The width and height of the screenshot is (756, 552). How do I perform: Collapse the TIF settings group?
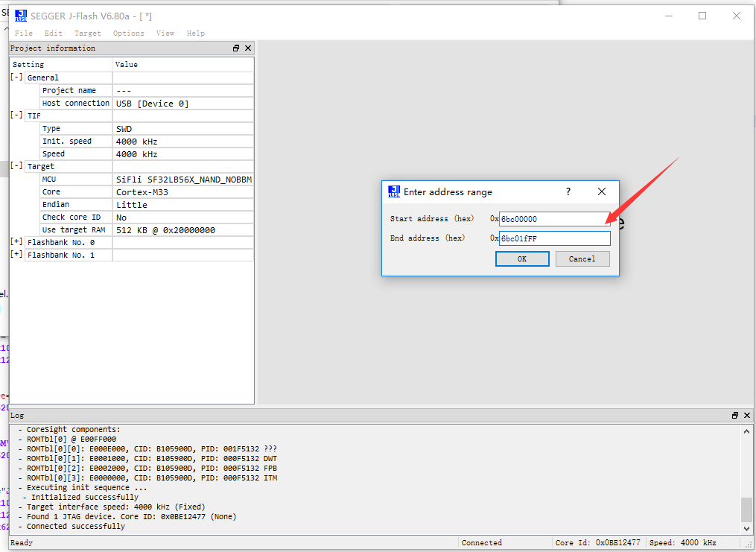[16, 115]
